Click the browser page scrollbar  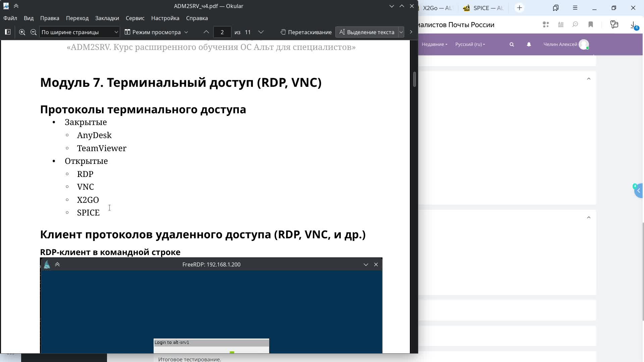coord(643,271)
